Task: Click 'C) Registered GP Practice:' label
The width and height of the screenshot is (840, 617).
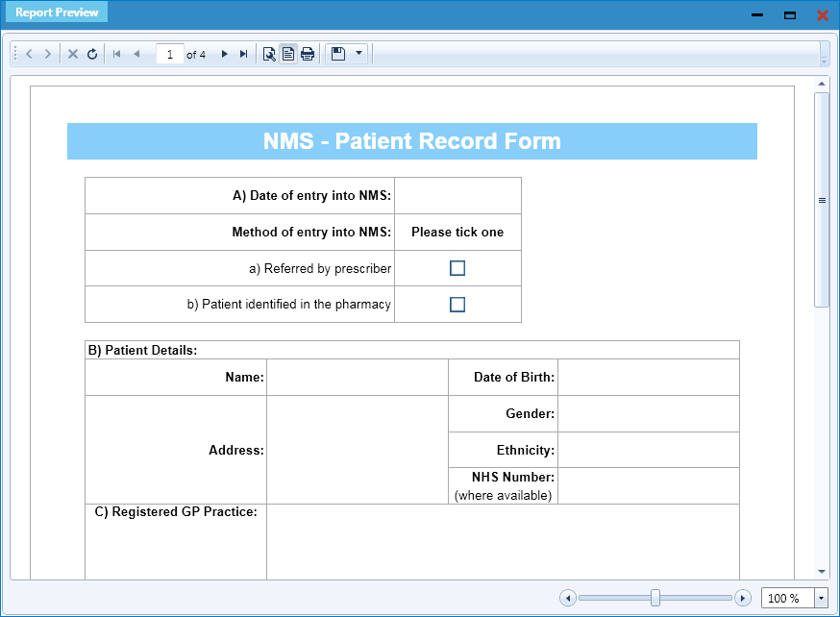Action: tap(176, 511)
